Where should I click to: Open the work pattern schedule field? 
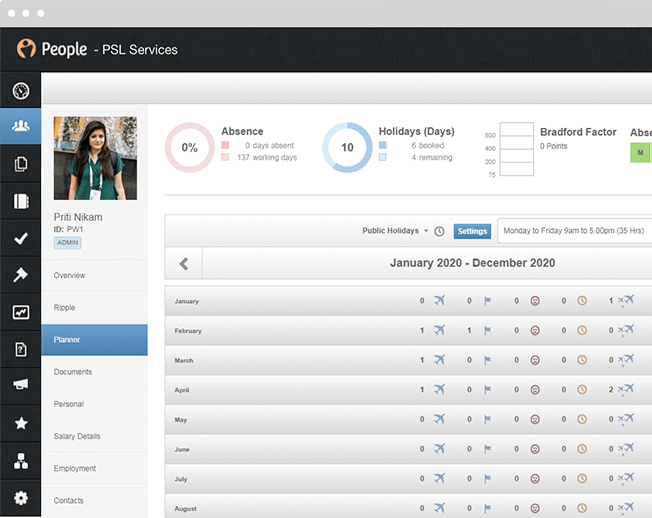[574, 231]
